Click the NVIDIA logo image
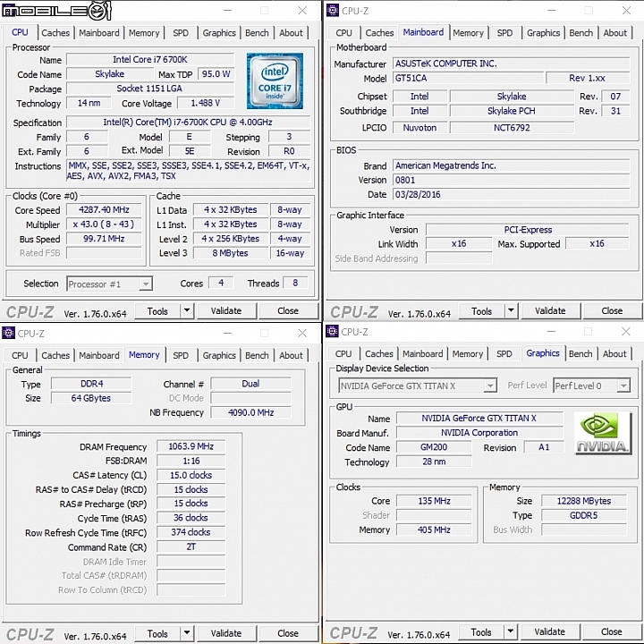The height and width of the screenshot is (644, 644). click(603, 433)
